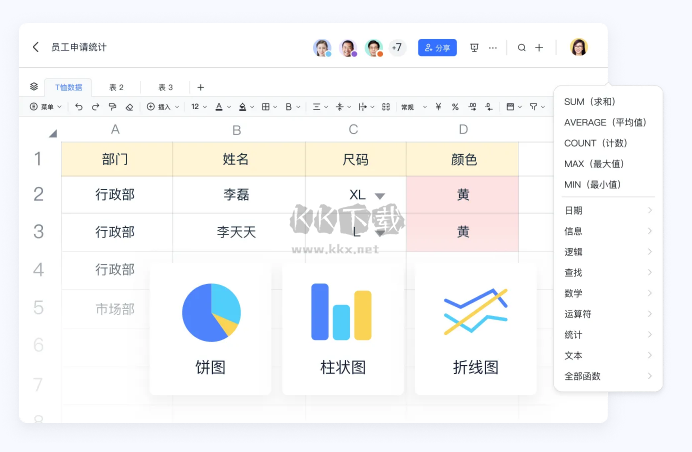Open the sheet layers list icon

click(34, 87)
